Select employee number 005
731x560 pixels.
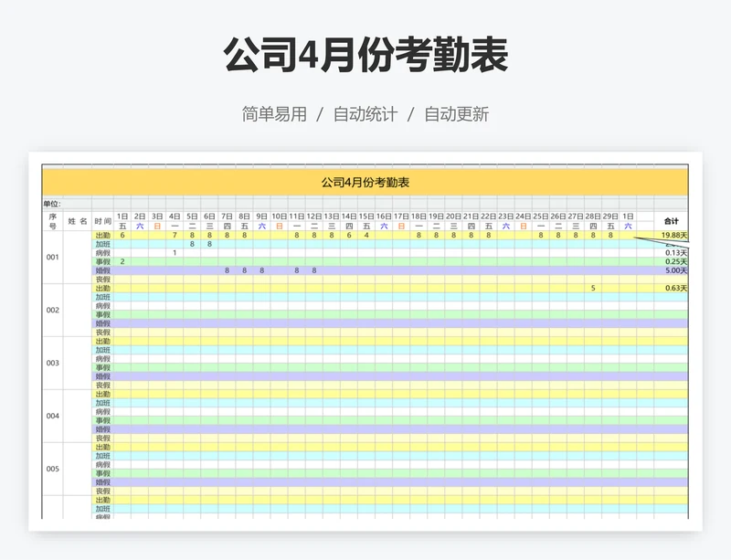[53, 469]
